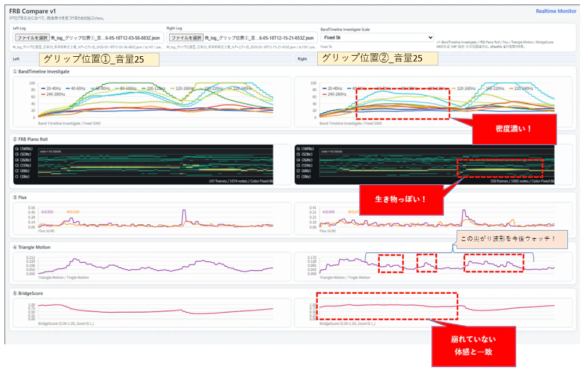This screenshot has height=377, width=588.
Task: Click the Left panel header label
Action: coord(16,59)
